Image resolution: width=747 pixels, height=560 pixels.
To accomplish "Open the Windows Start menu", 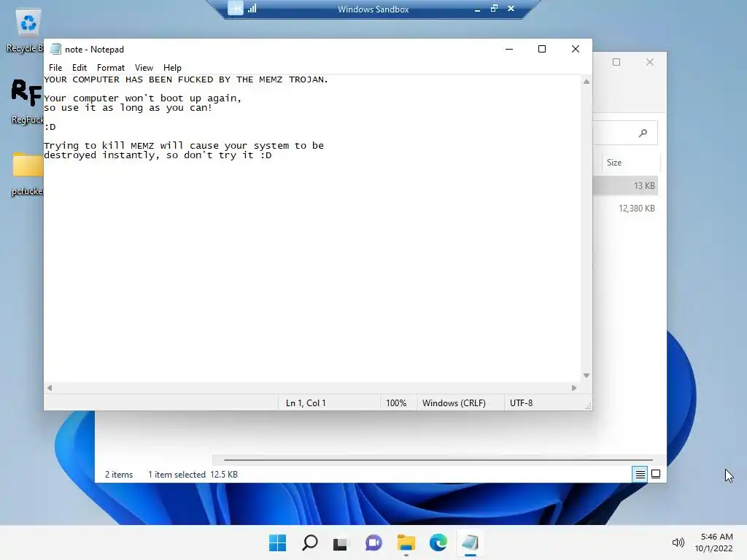I will click(x=277, y=542).
